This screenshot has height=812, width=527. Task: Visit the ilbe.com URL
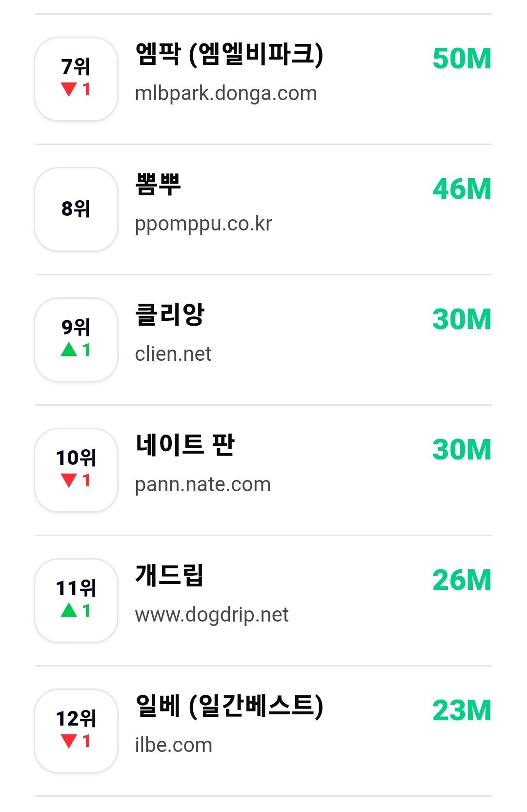174,745
